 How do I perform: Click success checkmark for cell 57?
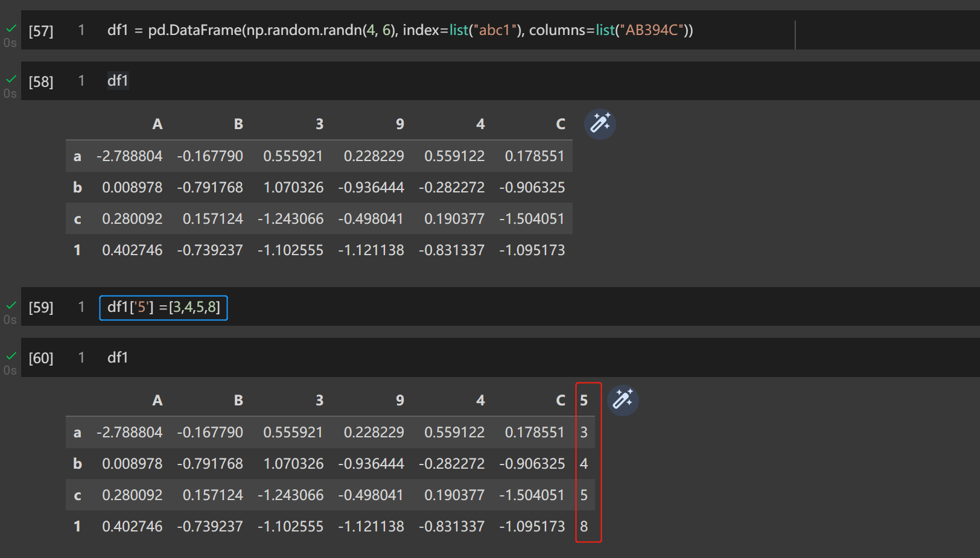pyautogui.click(x=11, y=28)
